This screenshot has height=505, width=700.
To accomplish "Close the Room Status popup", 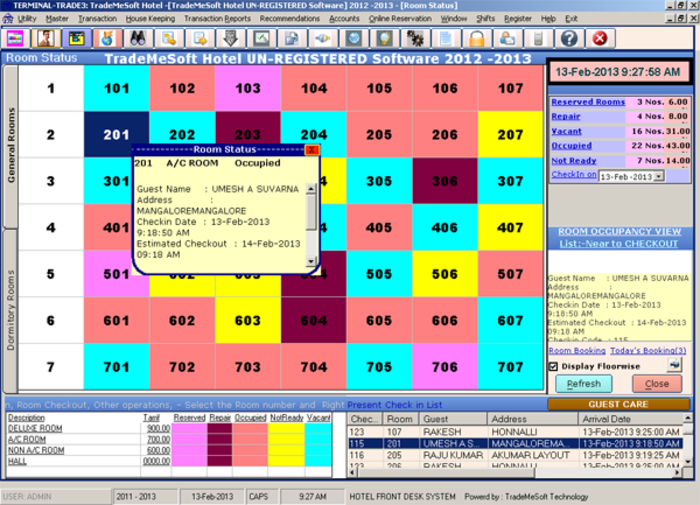I will click(x=311, y=149).
